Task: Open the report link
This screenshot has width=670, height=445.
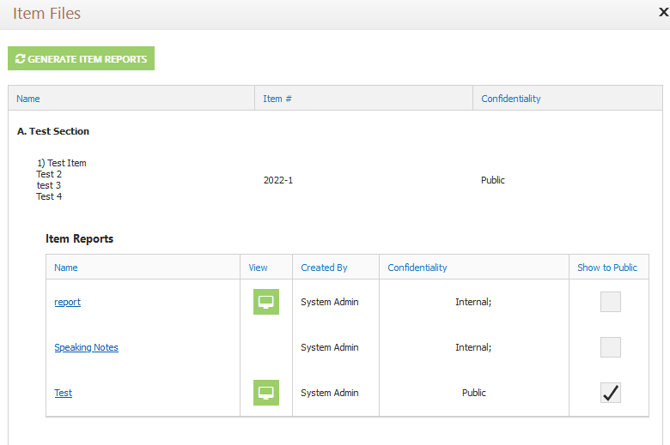Action: [67, 302]
